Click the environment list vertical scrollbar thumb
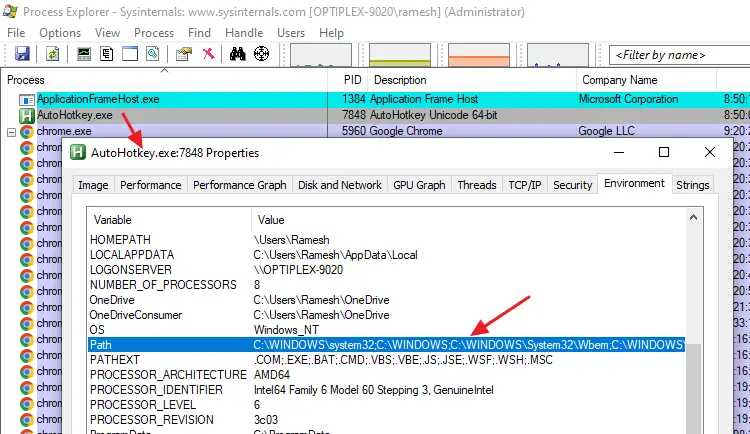Image resolution: width=750 pixels, height=434 pixels. tap(693, 389)
